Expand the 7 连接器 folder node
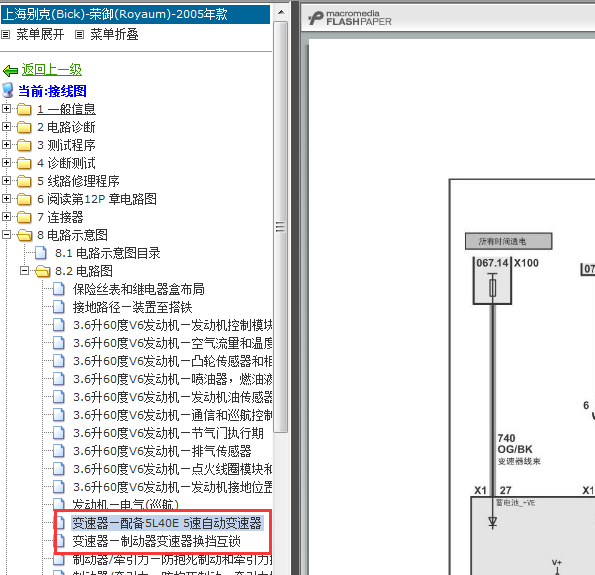 (x=6, y=217)
